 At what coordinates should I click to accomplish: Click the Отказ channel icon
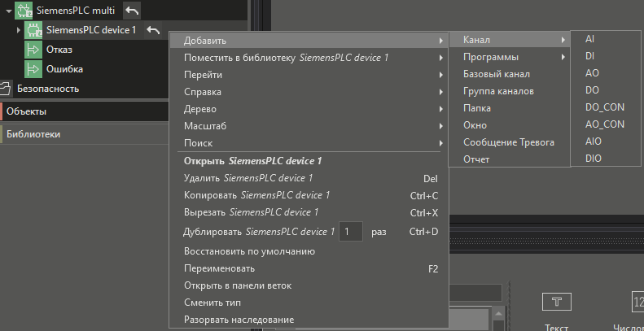coord(33,50)
